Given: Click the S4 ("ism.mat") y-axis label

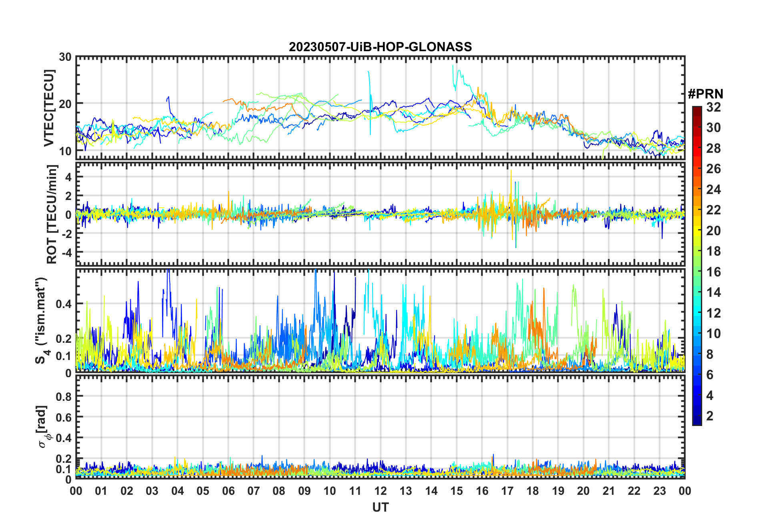Looking at the screenshot, I should tap(41, 321).
